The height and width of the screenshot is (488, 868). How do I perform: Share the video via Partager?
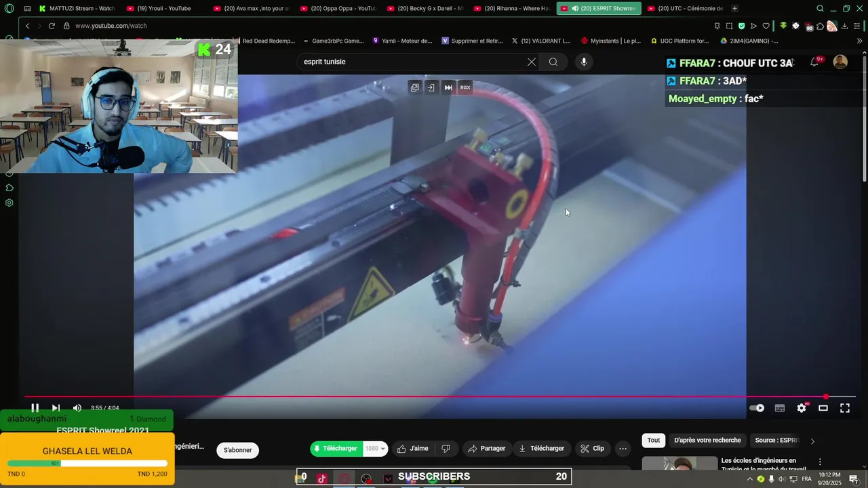[487, 449]
